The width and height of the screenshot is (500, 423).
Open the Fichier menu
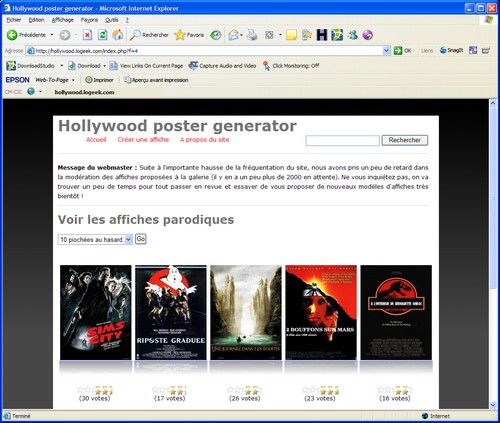click(x=14, y=20)
